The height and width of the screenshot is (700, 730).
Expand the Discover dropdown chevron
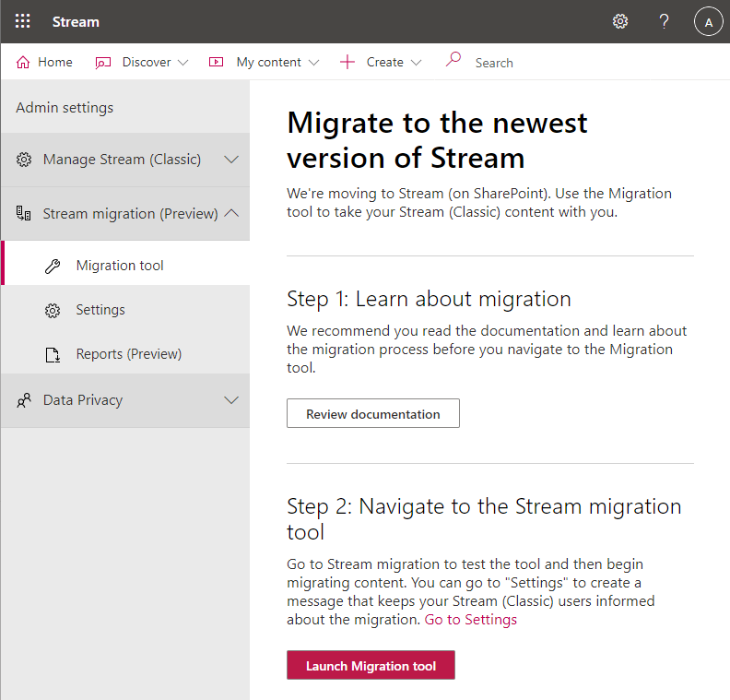tap(183, 63)
